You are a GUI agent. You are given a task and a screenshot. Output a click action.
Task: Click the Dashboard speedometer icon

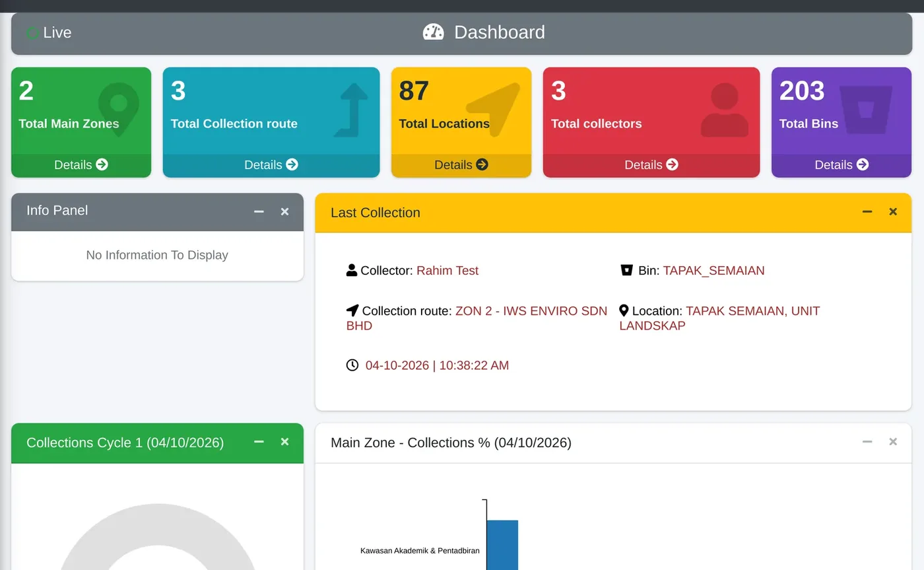pos(433,32)
